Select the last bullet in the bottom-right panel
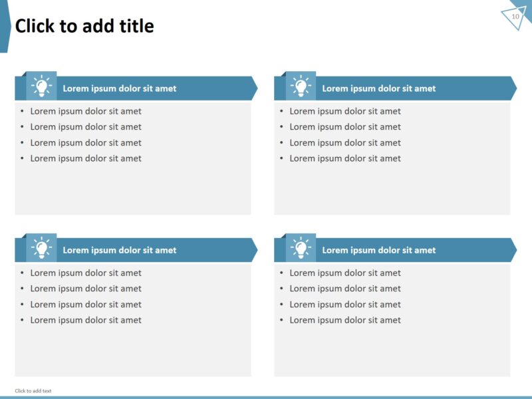The image size is (532, 399). tap(345, 320)
